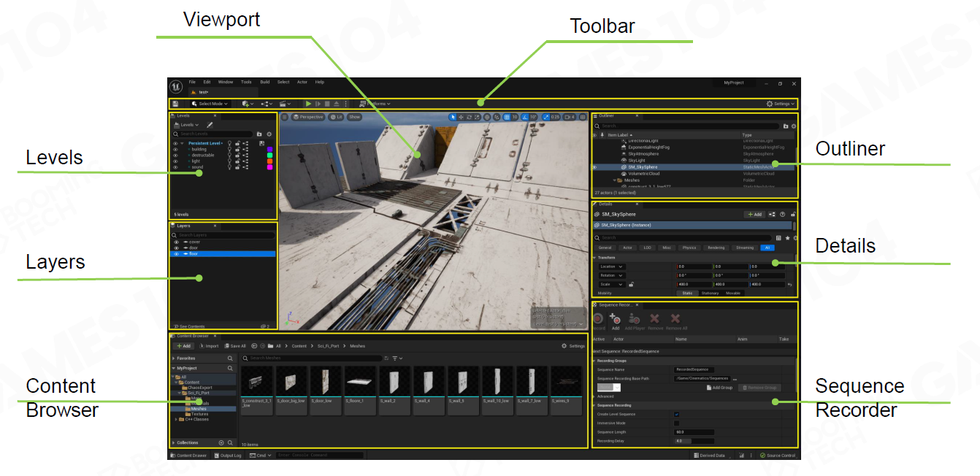
Task: Toggle visibility of the building level
Action: [175, 149]
